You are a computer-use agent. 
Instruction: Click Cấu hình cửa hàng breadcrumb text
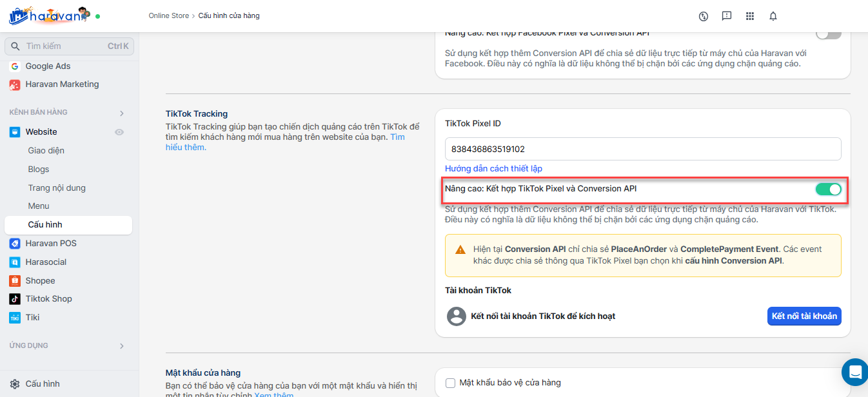tap(230, 16)
